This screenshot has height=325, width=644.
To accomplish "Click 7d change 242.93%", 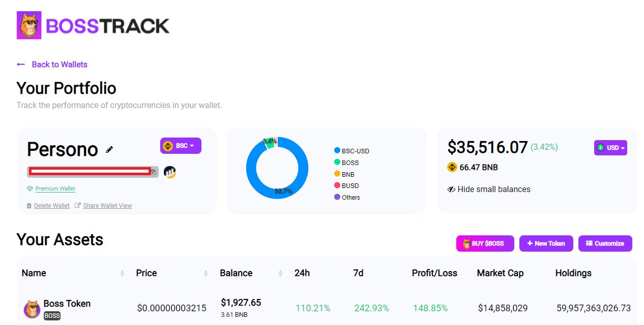I will tap(372, 308).
